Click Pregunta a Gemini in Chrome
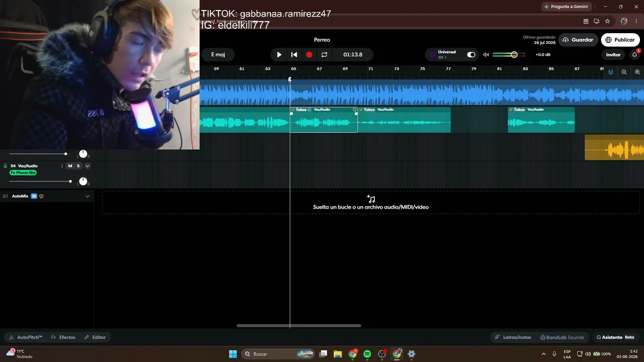This screenshot has width=644, height=362. [x=566, y=7]
